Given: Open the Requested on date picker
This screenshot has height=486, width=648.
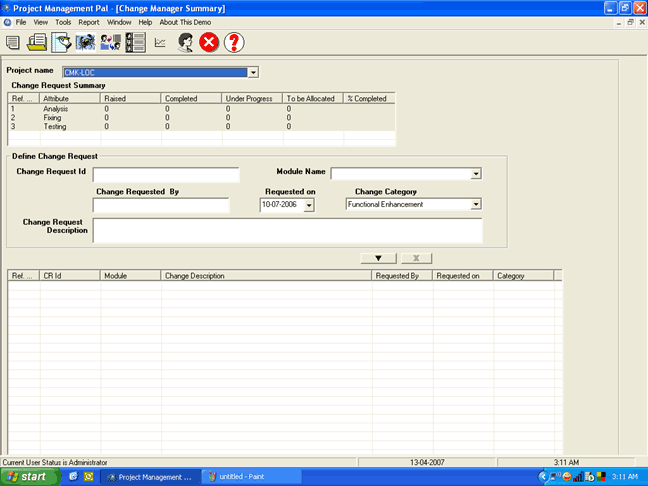Looking at the screenshot, I should [x=308, y=205].
